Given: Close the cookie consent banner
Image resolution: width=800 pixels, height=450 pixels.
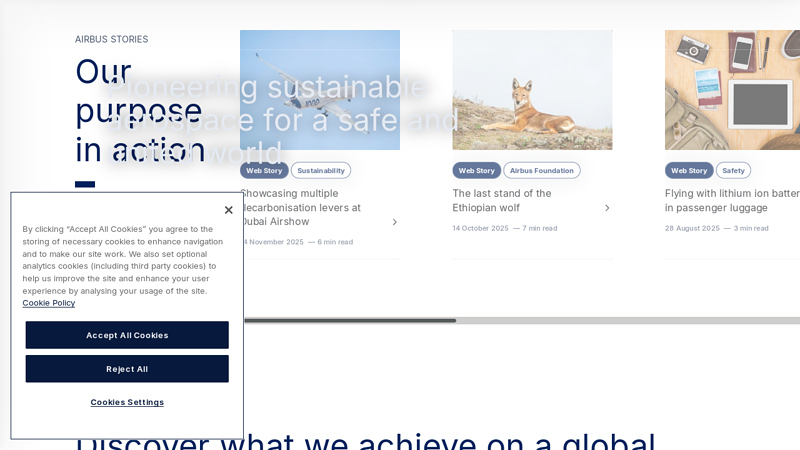Looking at the screenshot, I should coord(229,210).
